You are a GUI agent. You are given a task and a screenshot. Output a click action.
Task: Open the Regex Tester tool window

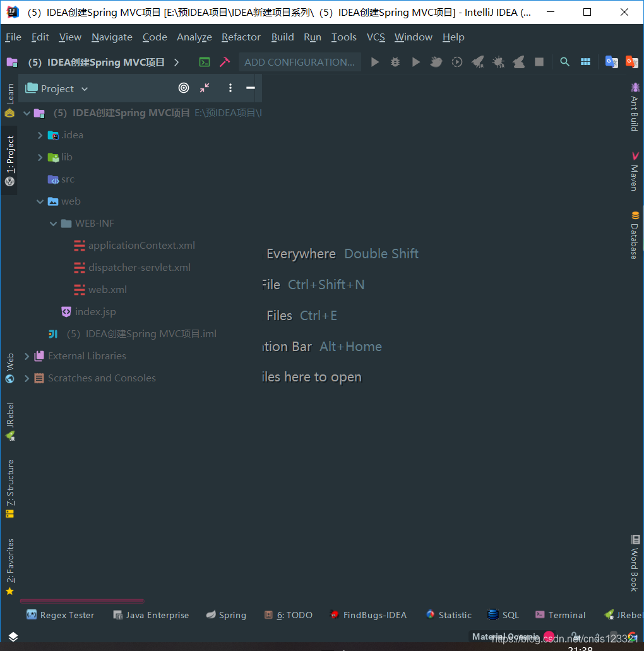60,615
